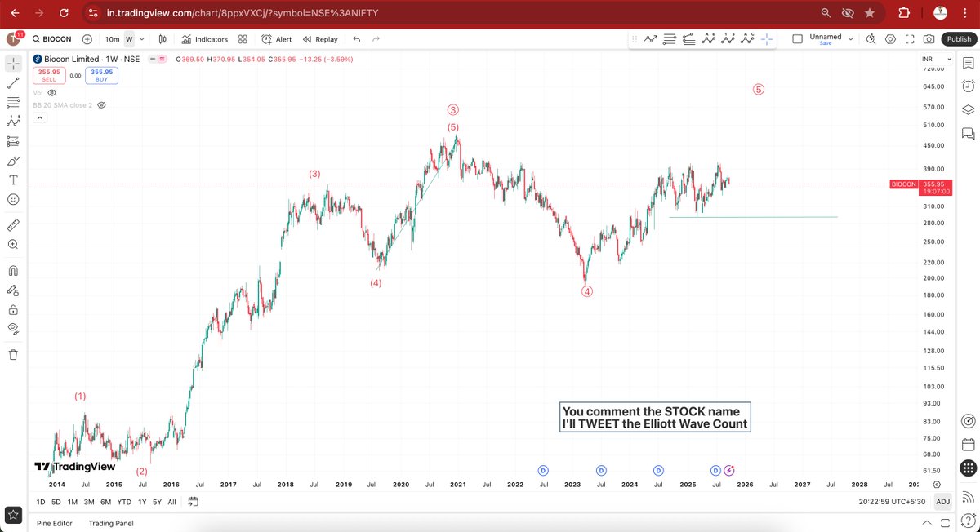Image resolution: width=980 pixels, height=532 pixels.
Task: Start bar Replay mode
Action: click(x=320, y=39)
